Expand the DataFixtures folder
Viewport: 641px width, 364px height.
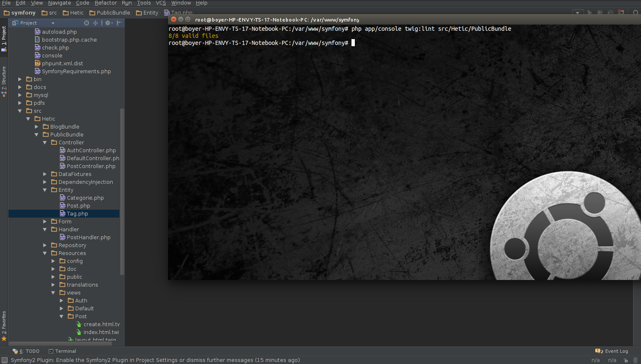[x=45, y=174]
